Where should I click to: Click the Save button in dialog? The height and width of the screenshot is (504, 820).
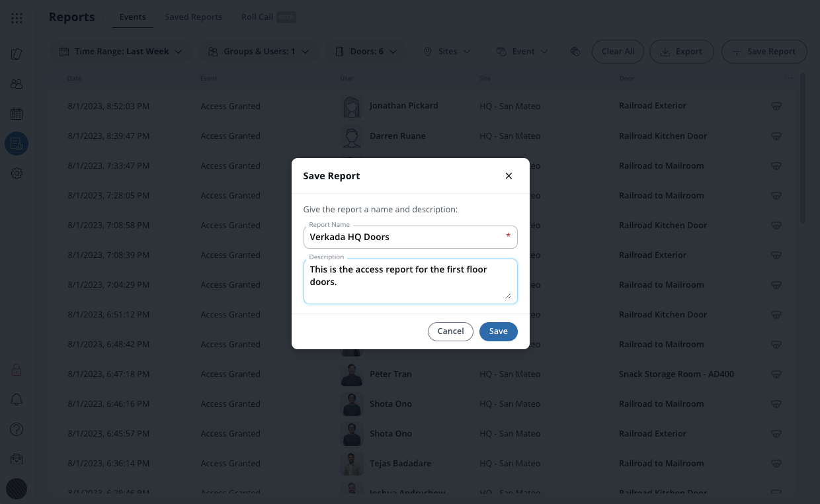pyautogui.click(x=498, y=331)
